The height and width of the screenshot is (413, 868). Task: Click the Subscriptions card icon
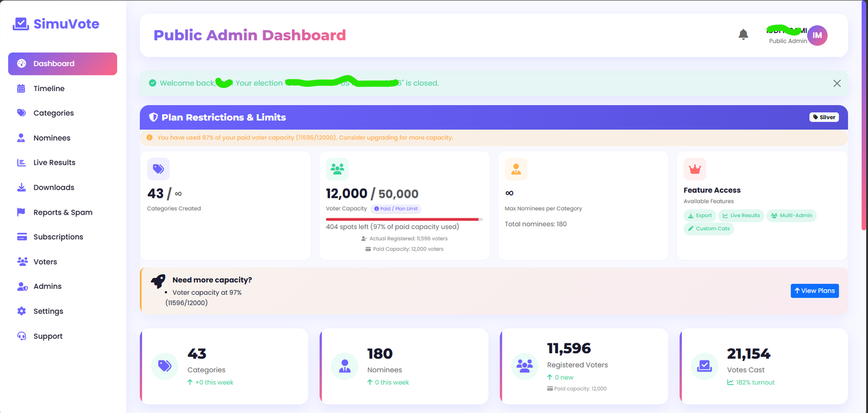click(22, 237)
